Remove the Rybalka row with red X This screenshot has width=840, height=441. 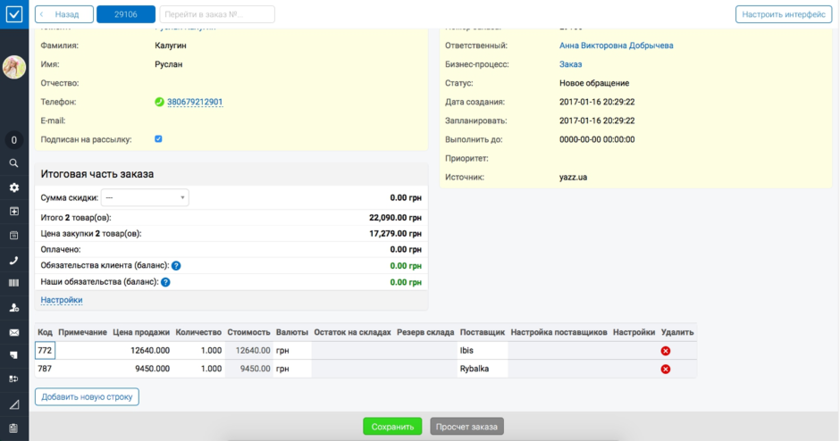click(x=665, y=369)
